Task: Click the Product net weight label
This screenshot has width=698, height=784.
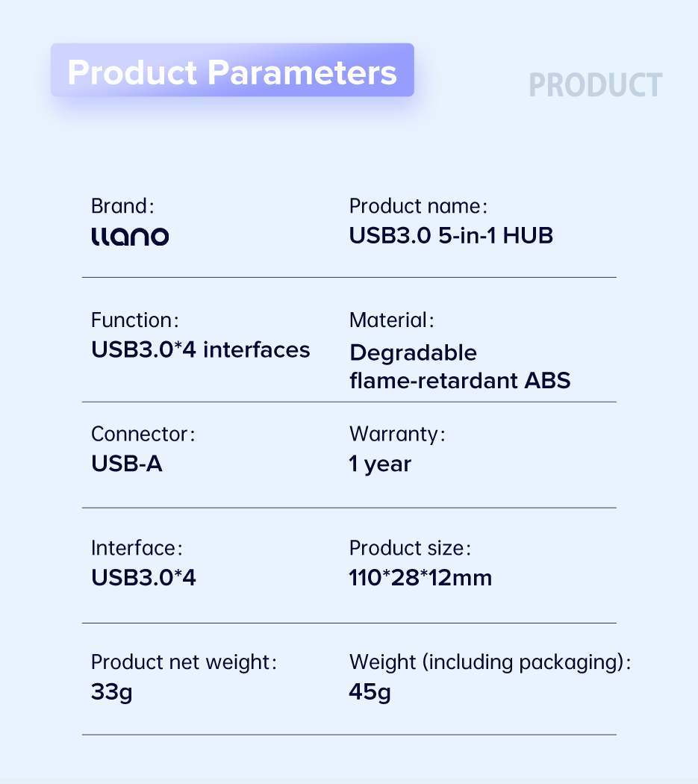Action: click(x=184, y=662)
